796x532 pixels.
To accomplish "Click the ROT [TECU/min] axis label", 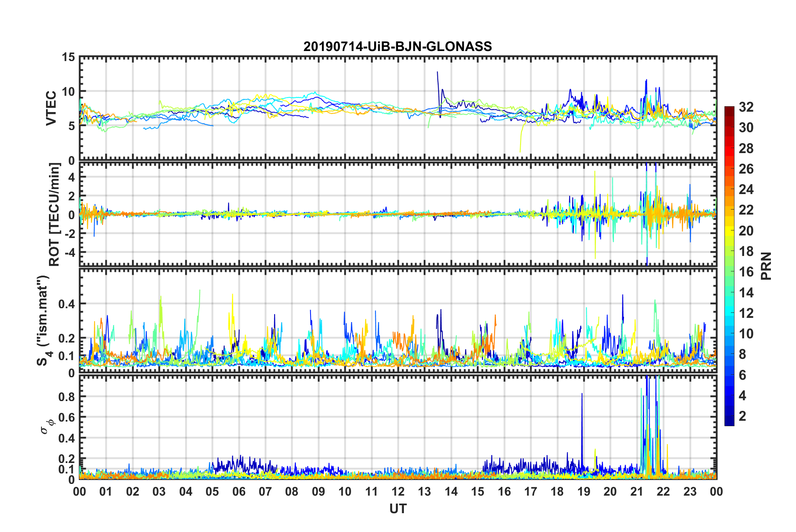I will pyautogui.click(x=54, y=215).
